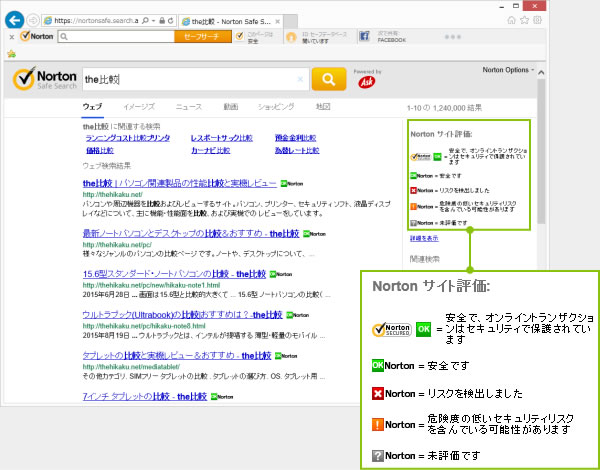Open related search 預金金利比較
This screenshot has height=470, width=600.
coord(295,138)
